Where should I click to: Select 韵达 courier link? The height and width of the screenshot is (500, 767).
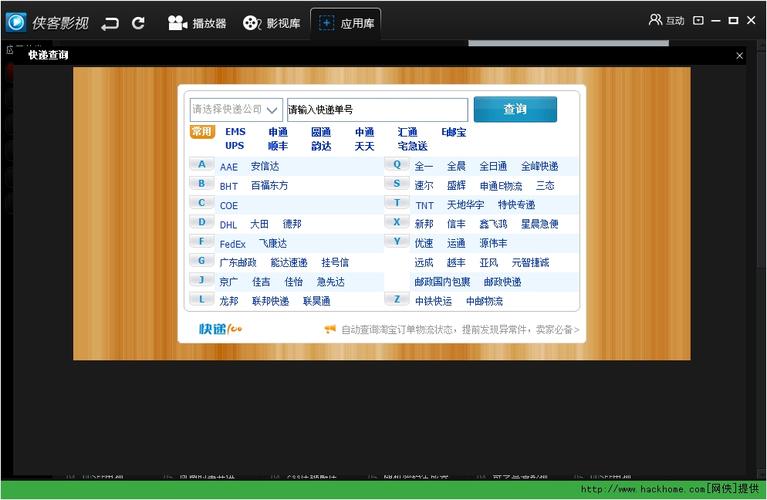[321, 146]
